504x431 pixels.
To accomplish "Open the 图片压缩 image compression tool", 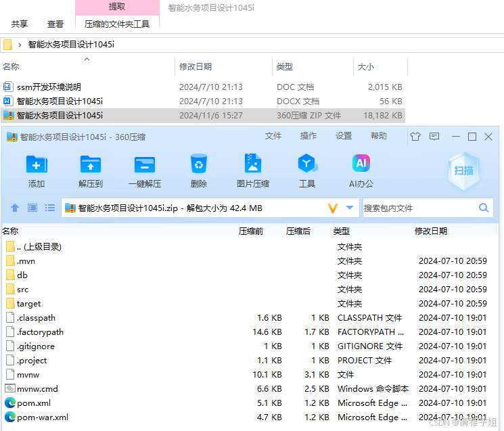I will (x=253, y=163).
